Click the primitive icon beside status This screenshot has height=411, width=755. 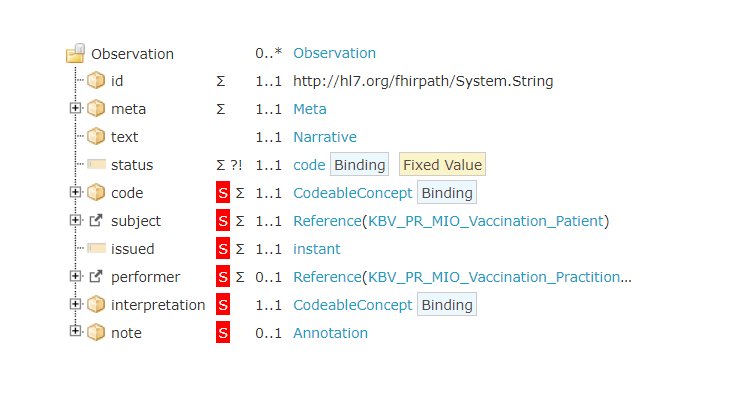tap(96, 165)
